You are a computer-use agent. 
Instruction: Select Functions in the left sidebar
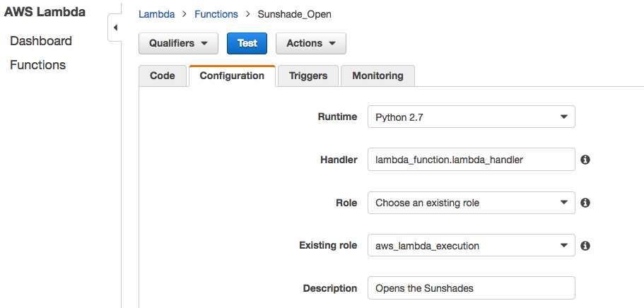pyautogui.click(x=37, y=65)
